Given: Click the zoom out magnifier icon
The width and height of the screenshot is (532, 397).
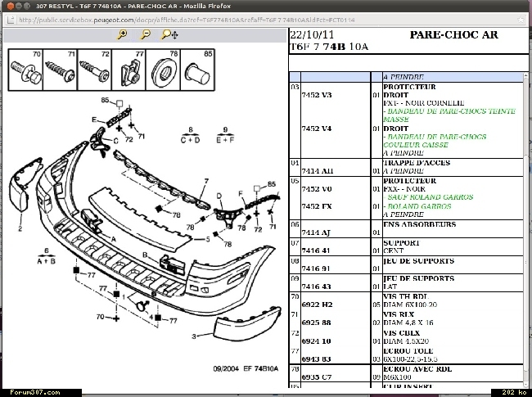Looking at the screenshot, I should [145, 34].
